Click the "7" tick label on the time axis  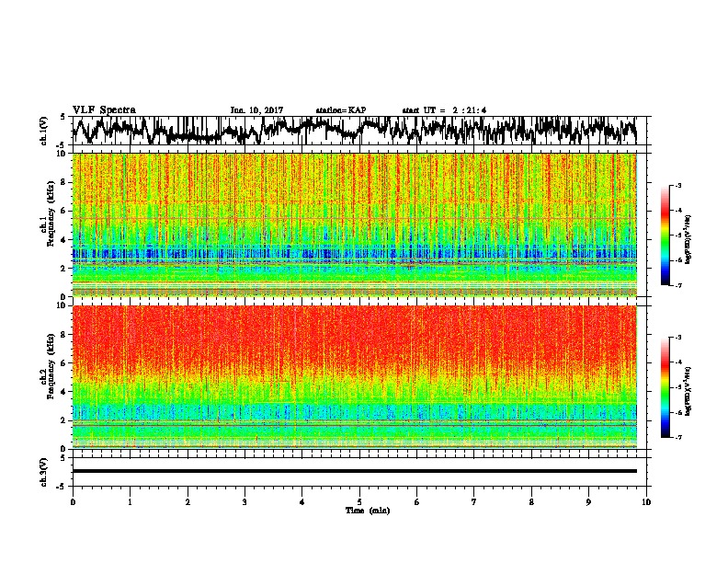coord(474,502)
